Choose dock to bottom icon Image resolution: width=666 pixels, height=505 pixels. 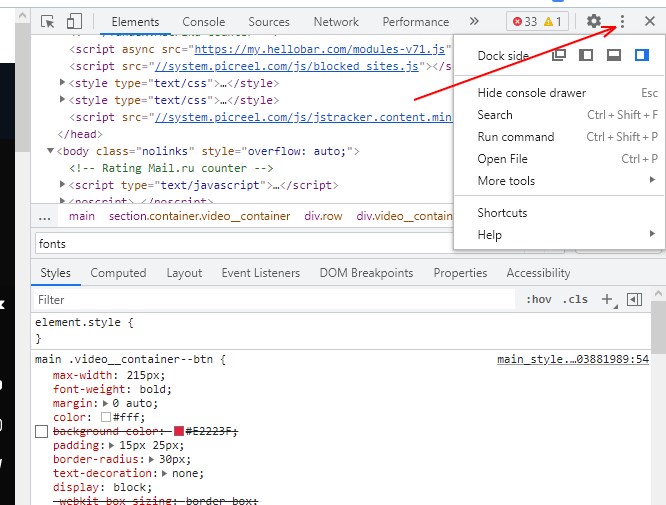coord(614,56)
